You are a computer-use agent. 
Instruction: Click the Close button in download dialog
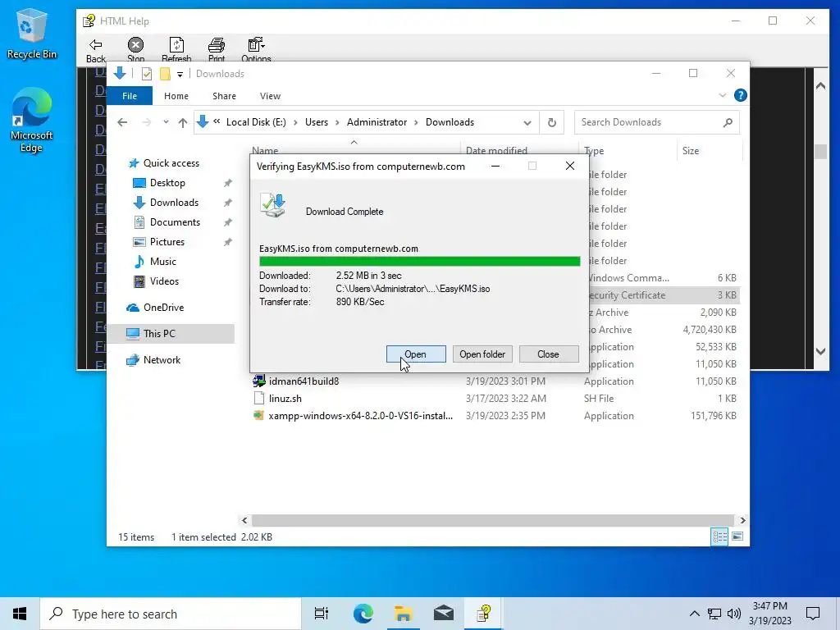click(549, 354)
